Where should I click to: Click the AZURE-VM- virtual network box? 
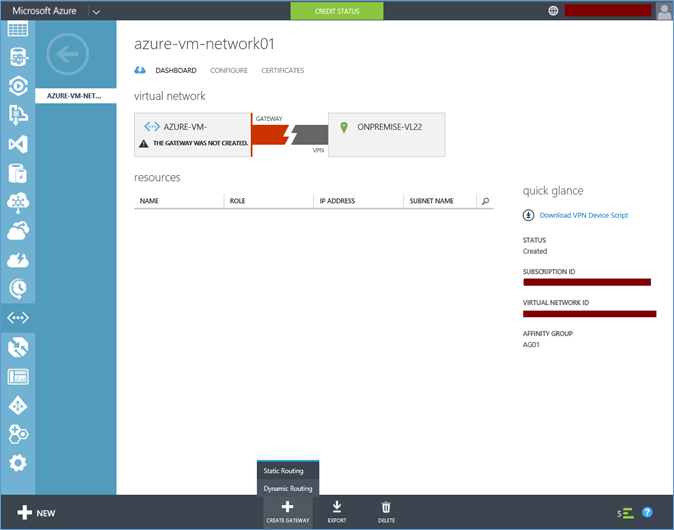[x=193, y=135]
